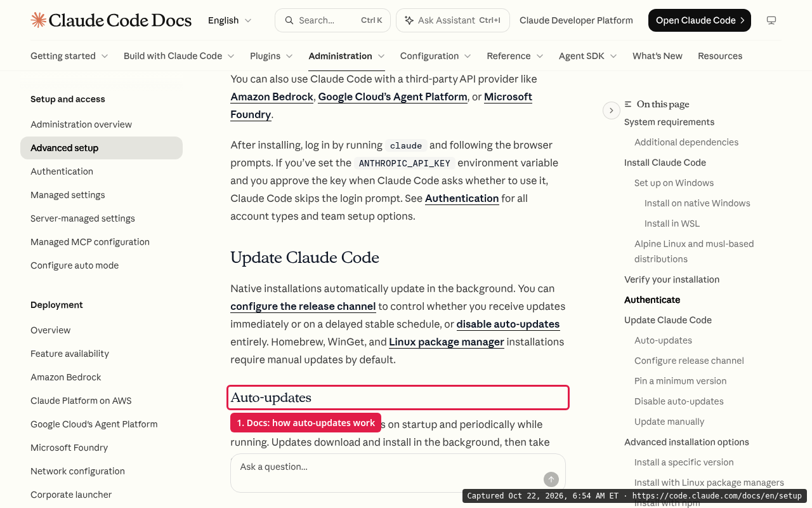
Task: Jump to Advanced installation options section
Action: click(x=686, y=442)
